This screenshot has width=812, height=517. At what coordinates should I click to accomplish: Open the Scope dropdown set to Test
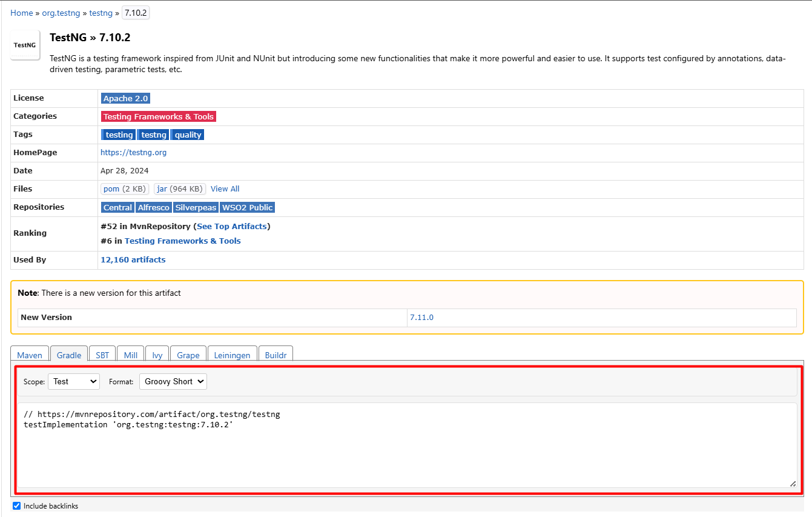coord(73,381)
